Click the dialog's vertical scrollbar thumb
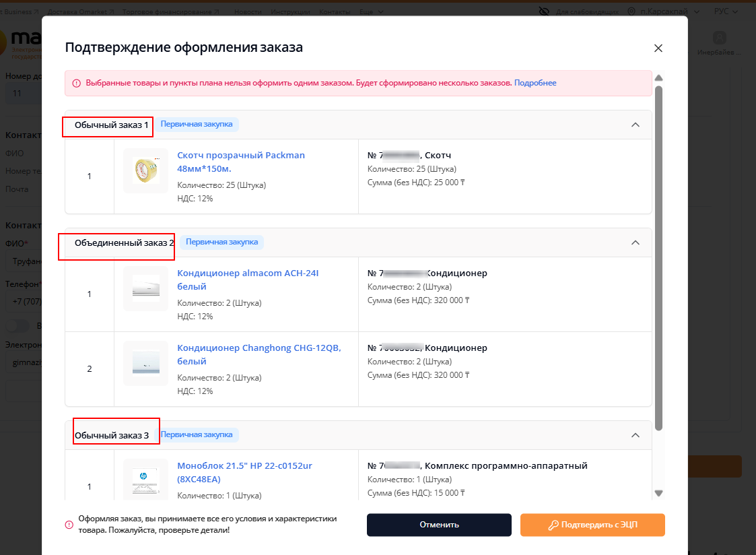The width and height of the screenshot is (756, 555). point(658,258)
